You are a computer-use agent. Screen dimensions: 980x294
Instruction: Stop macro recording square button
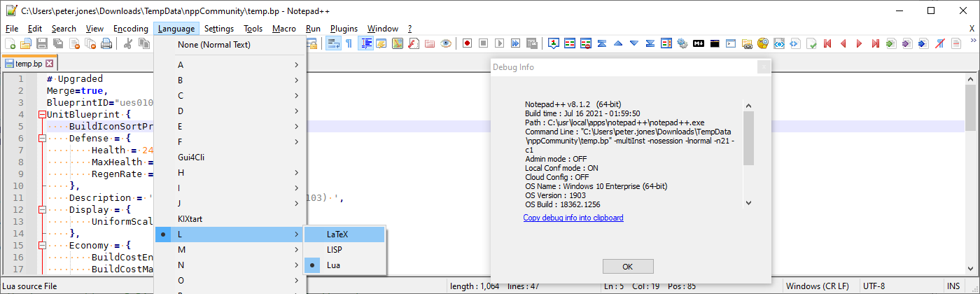[x=483, y=43]
